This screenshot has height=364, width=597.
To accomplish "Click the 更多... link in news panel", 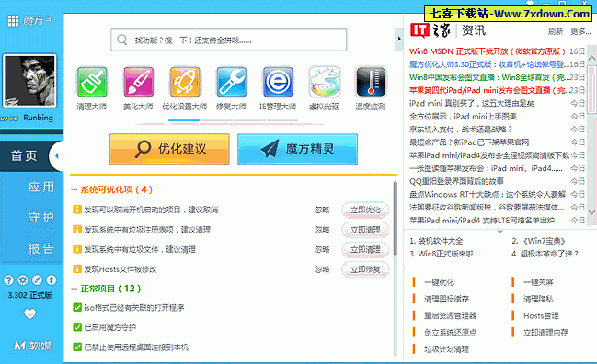I will [x=580, y=31].
